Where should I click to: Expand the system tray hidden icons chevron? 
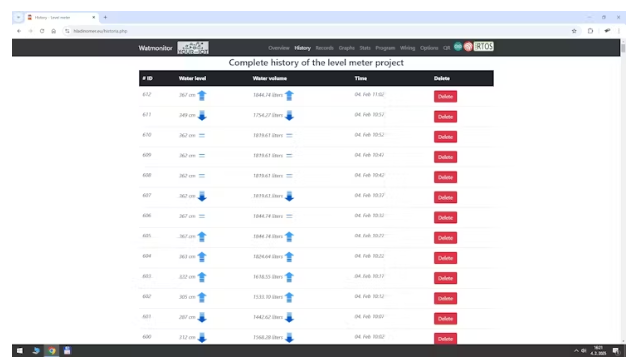tap(576, 351)
